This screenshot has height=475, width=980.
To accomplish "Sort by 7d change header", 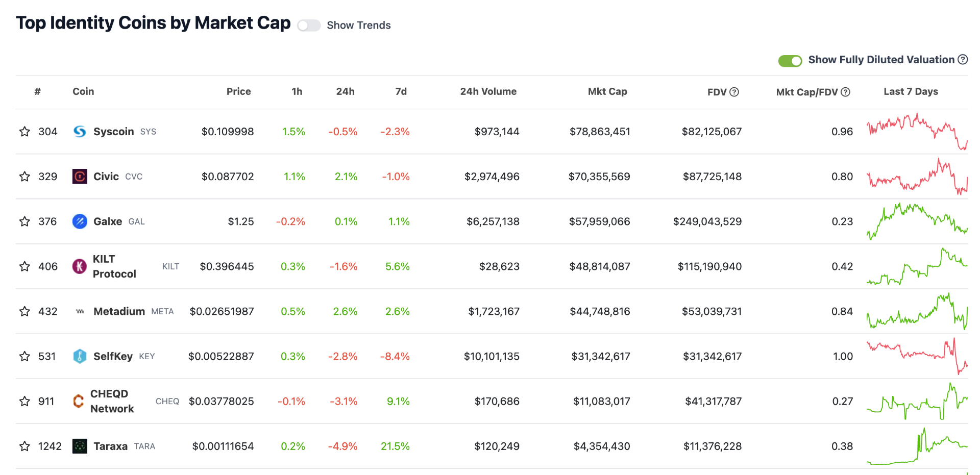I will coord(401,91).
